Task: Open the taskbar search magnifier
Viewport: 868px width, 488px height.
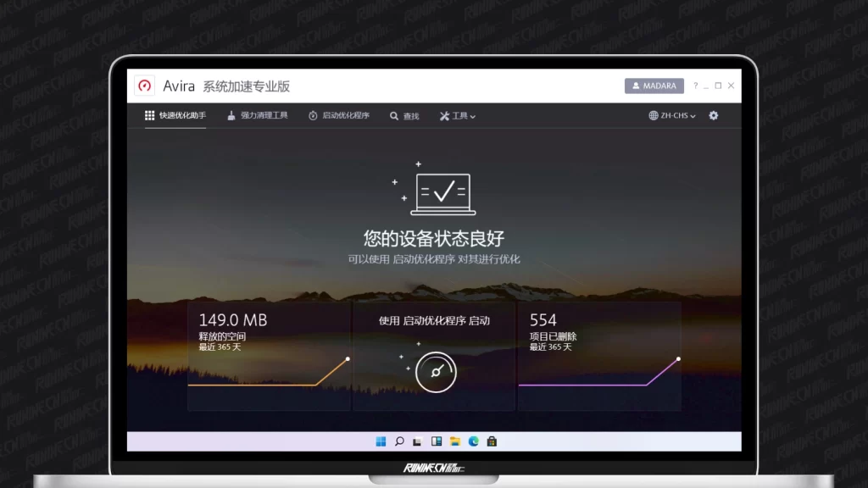Action: tap(399, 441)
